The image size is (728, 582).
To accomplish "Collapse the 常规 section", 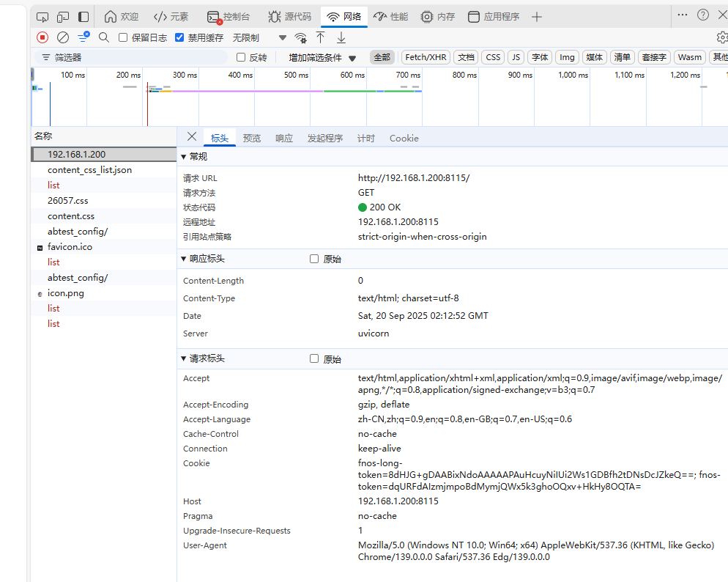I will [x=184, y=156].
